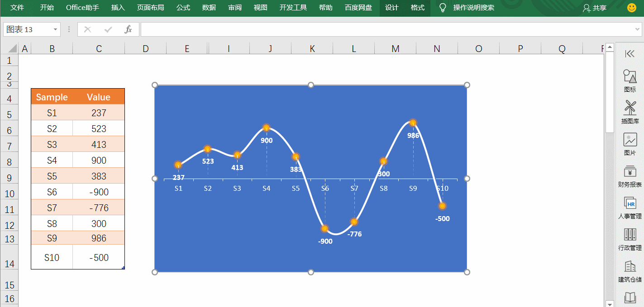This screenshot has width=644, height=307.
Task: Switch to the 设计 chart design tab
Action: tap(392, 8)
